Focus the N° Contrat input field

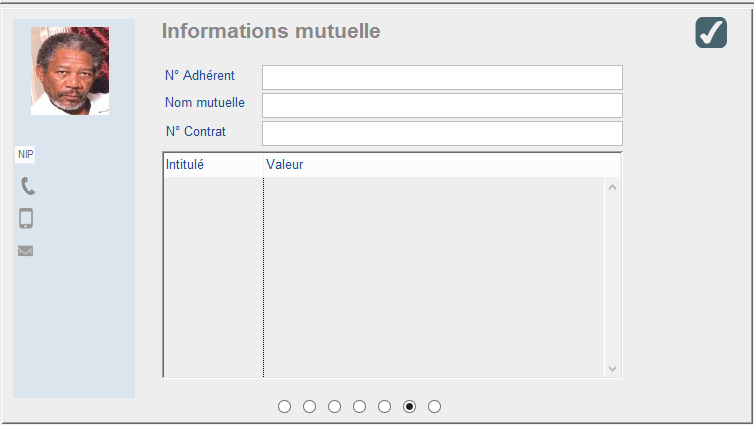(x=442, y=134)
